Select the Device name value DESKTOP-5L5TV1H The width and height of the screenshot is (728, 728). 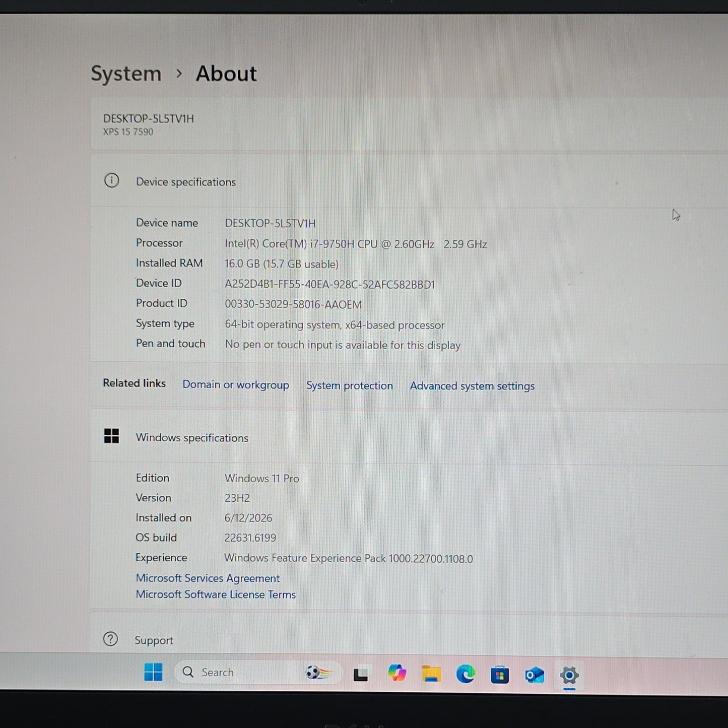click(x=271, y=223)
